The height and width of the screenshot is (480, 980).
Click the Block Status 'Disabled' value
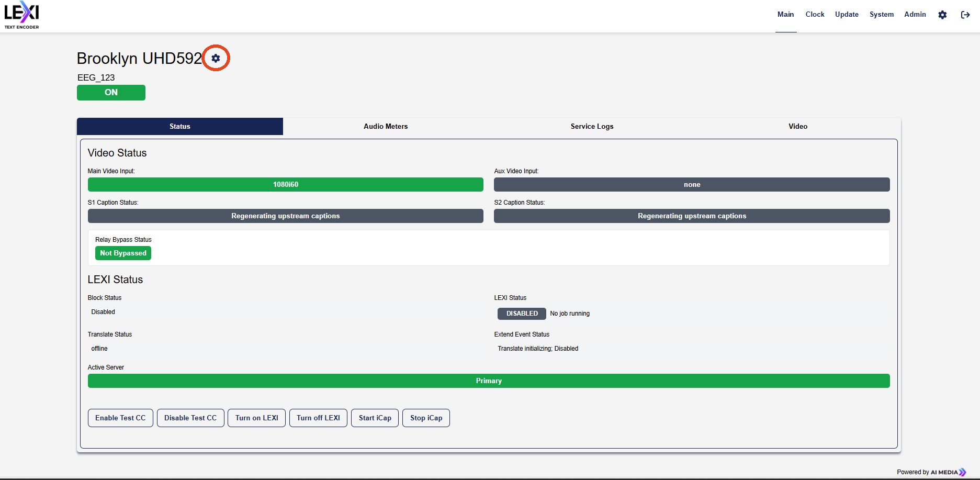coord(103,312)
